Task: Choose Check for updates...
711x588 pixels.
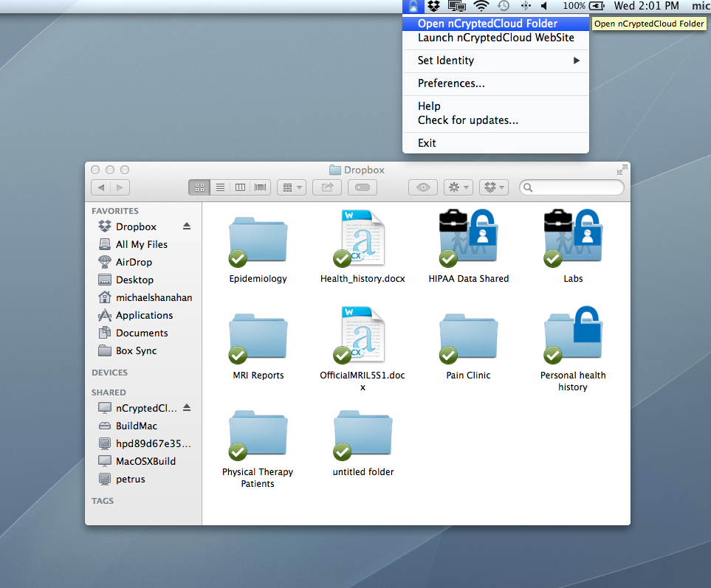Action: pos(495,120)
